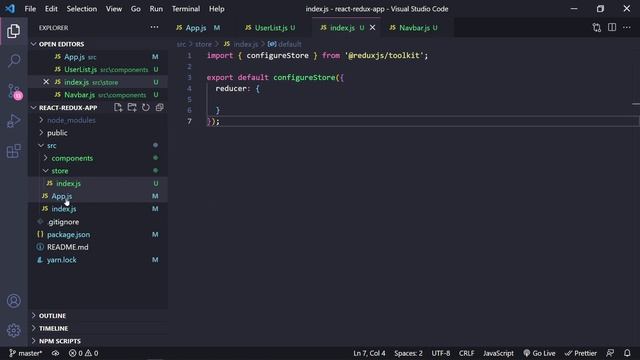
Task: Click the feedback icon in status bar
Action: 610,353
